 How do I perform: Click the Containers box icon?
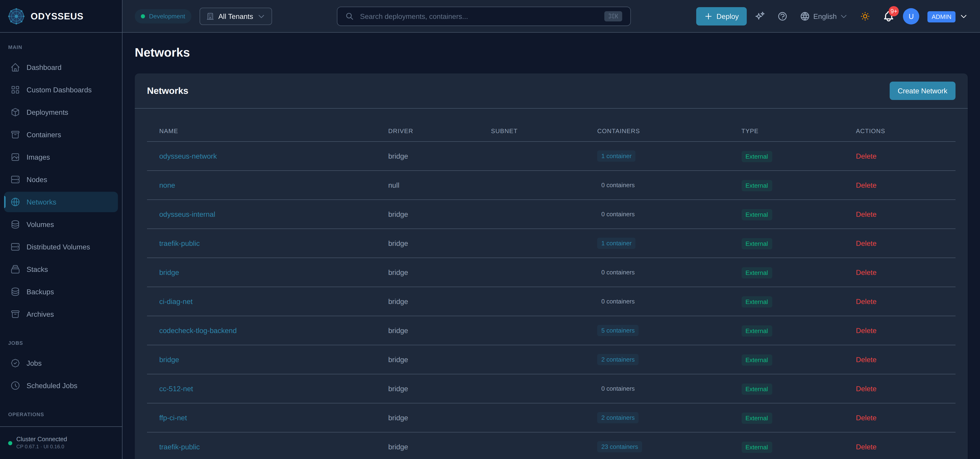click(15, 134)
